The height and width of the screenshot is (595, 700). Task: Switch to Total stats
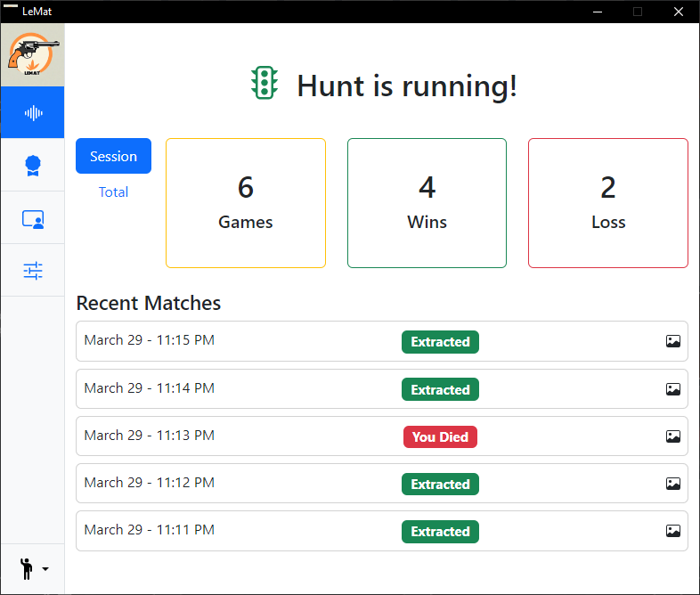tap(113, 192)
